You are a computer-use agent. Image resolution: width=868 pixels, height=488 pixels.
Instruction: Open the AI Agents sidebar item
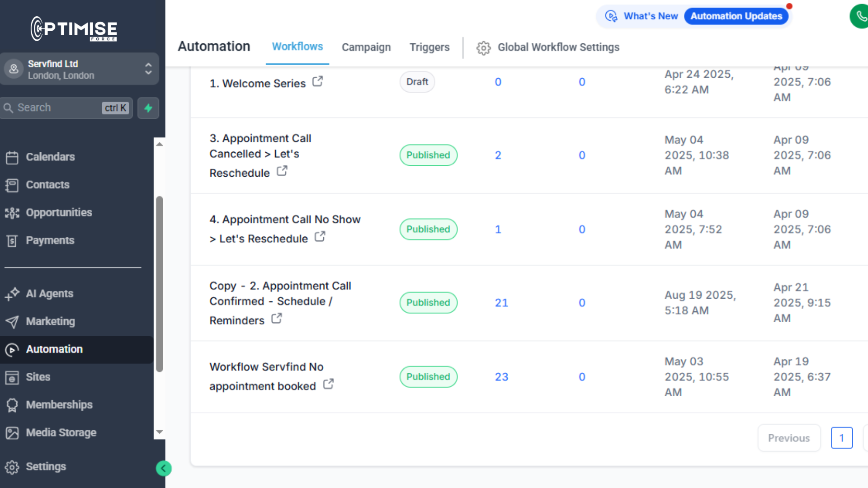pos(49,294)
